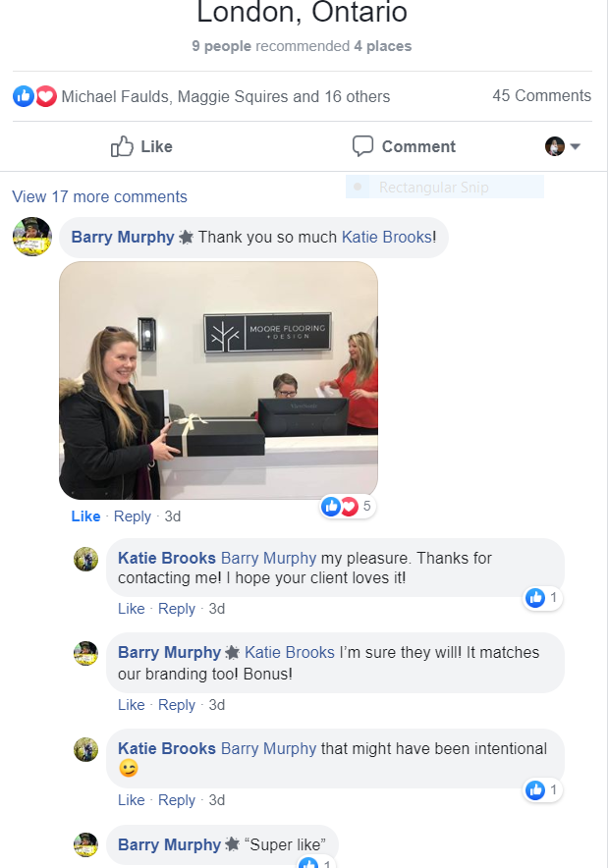Open the red heart reaction beside Michael Faulds
The image size is (608, 868).
[x=46, y=96]
